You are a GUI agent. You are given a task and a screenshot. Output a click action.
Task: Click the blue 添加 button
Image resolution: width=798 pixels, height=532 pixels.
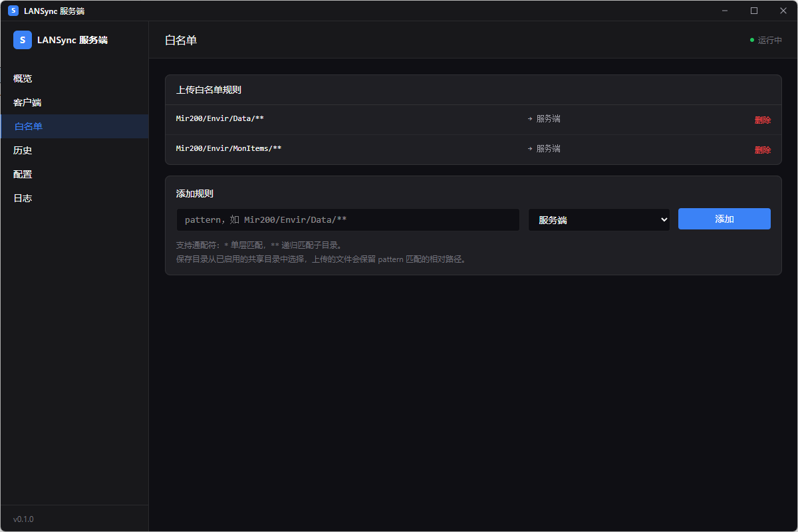pyautogui.click(x=724, y=219)
